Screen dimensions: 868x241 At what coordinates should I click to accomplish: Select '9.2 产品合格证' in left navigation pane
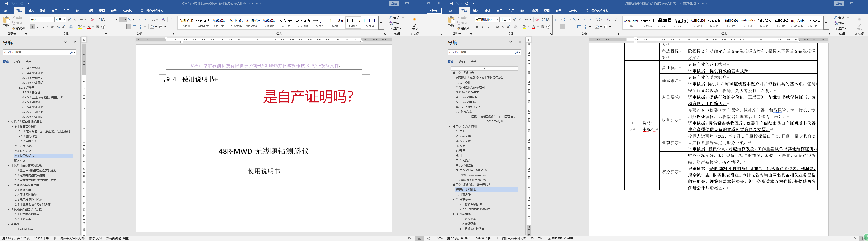point(24,146)
